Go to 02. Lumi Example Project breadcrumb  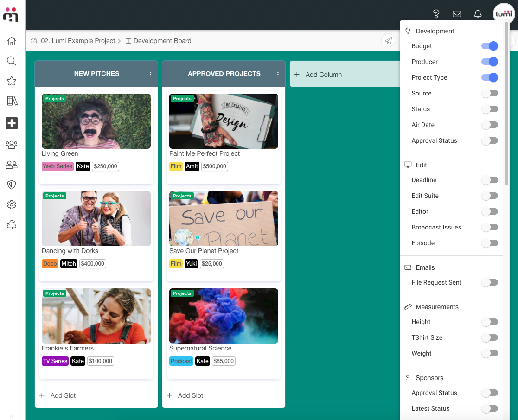(x=77, y=41)
